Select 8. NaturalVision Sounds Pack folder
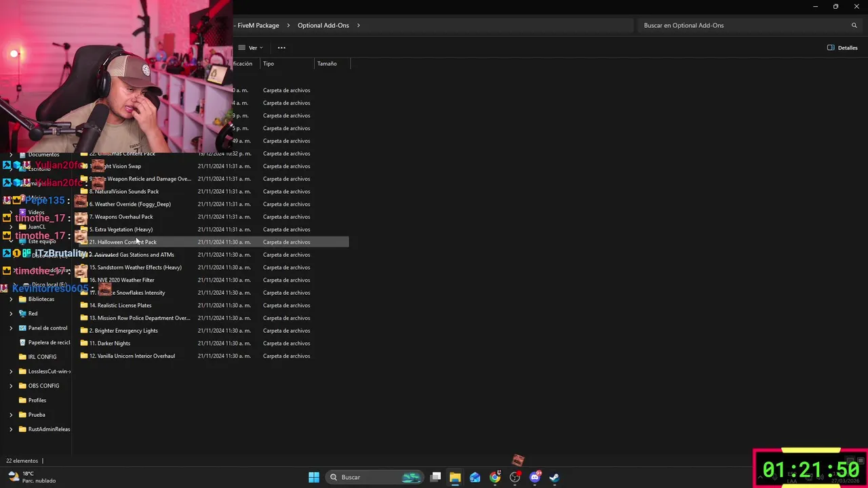The image size is (868, 488). (x=124, y=192)
